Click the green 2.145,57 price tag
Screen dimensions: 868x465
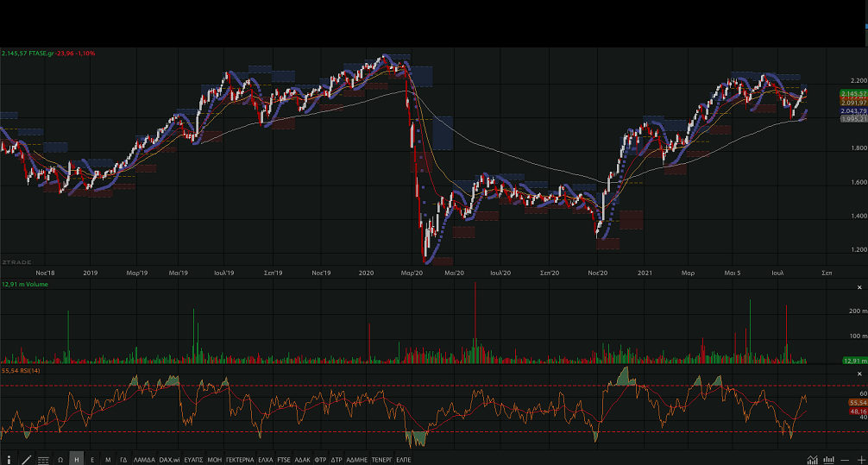coord(852,93)
